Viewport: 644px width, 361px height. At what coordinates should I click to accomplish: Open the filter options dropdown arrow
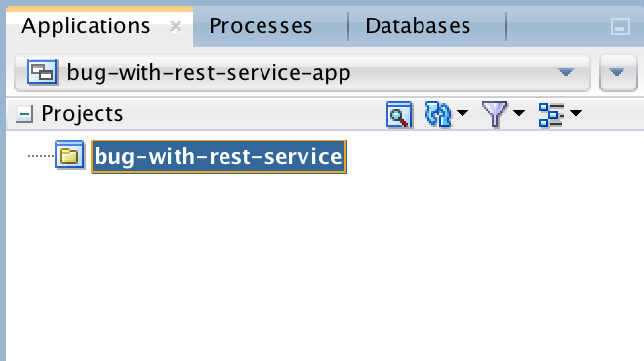[519, 113]
